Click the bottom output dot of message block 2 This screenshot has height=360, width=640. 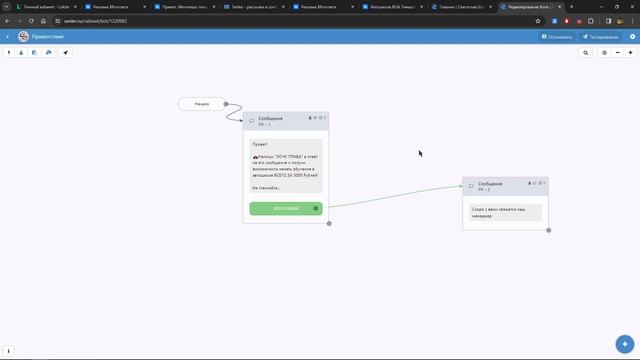(549, 230)
